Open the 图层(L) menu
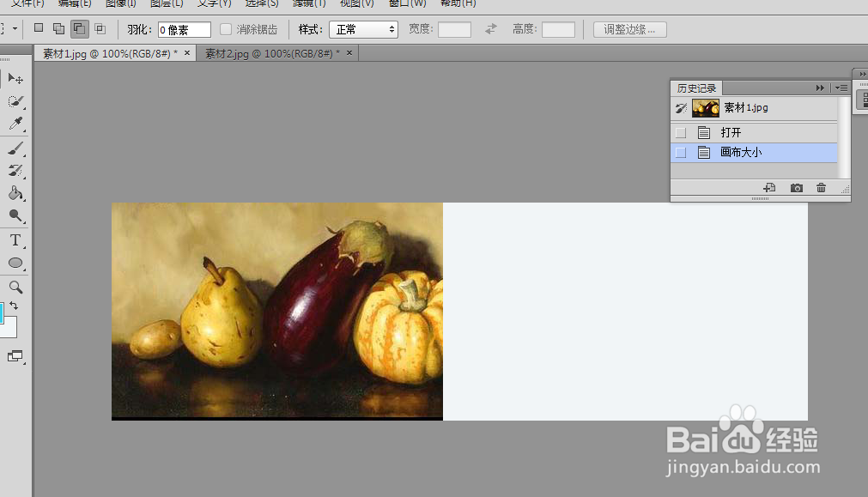This screenshot has width=868, height=497. 167,4
